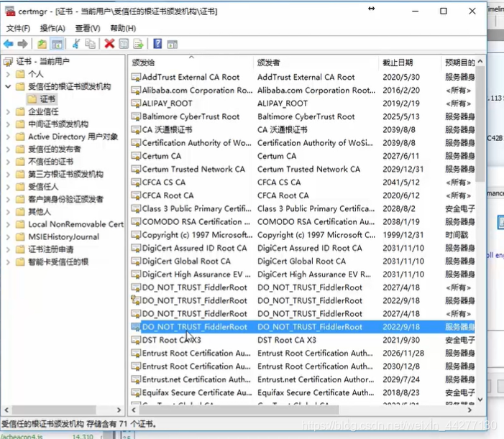This screenshot has width=504, height=439.
Task: Open the 操作(A) menu
Action: tap(52, 29)
